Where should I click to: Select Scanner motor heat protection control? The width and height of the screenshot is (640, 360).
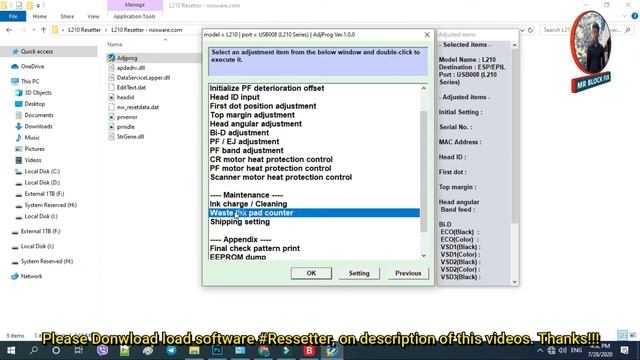pos(281,177)
